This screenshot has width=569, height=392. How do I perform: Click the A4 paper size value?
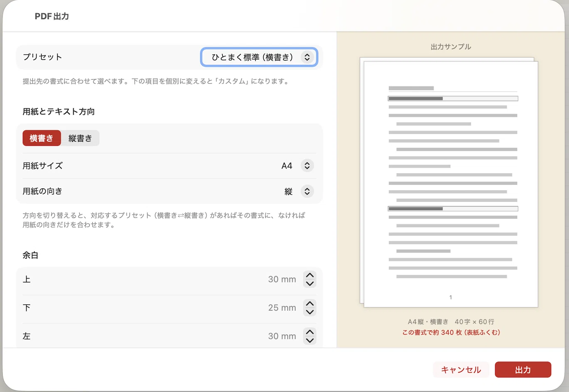[x=287, y=166]
